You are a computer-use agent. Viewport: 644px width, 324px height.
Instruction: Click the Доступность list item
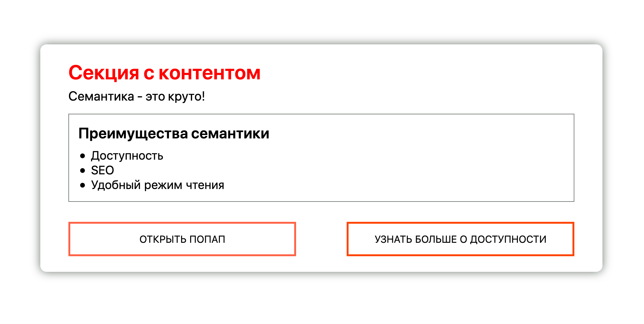coord(127,156)
